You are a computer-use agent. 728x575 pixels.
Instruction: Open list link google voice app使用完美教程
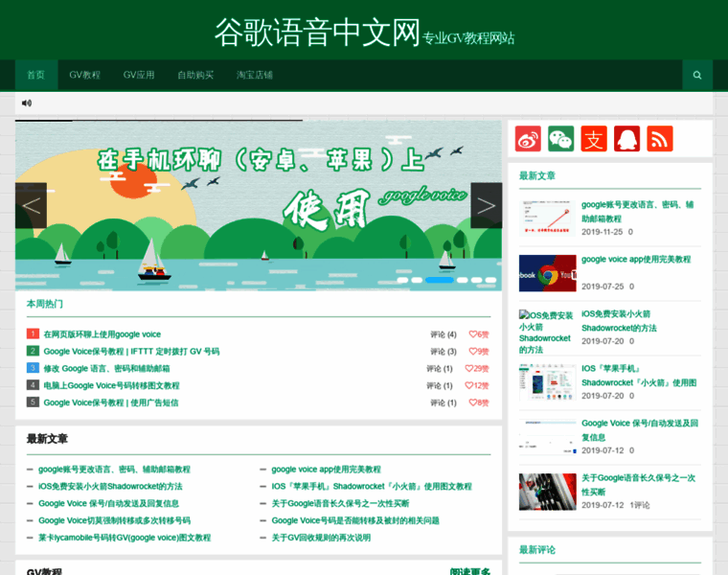pos(326,470)
